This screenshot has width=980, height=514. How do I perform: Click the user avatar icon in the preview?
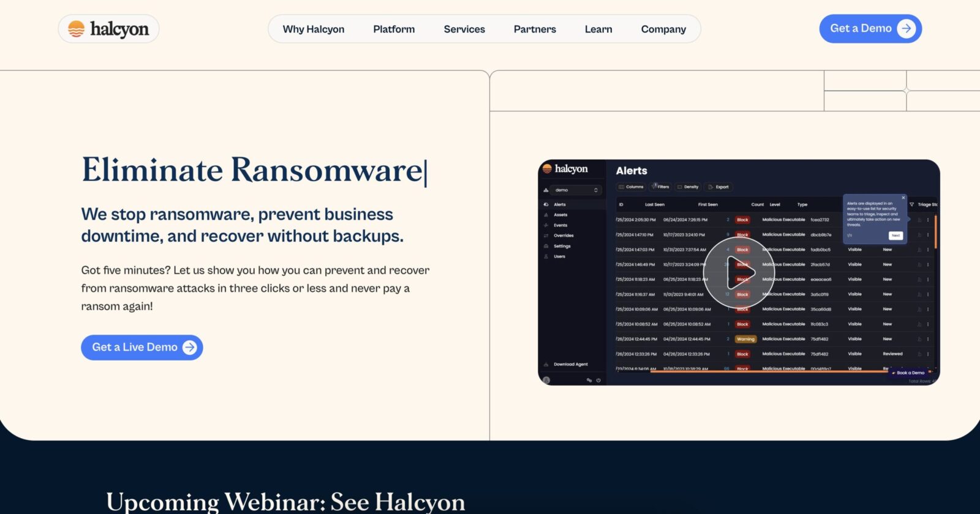[546, 380]
